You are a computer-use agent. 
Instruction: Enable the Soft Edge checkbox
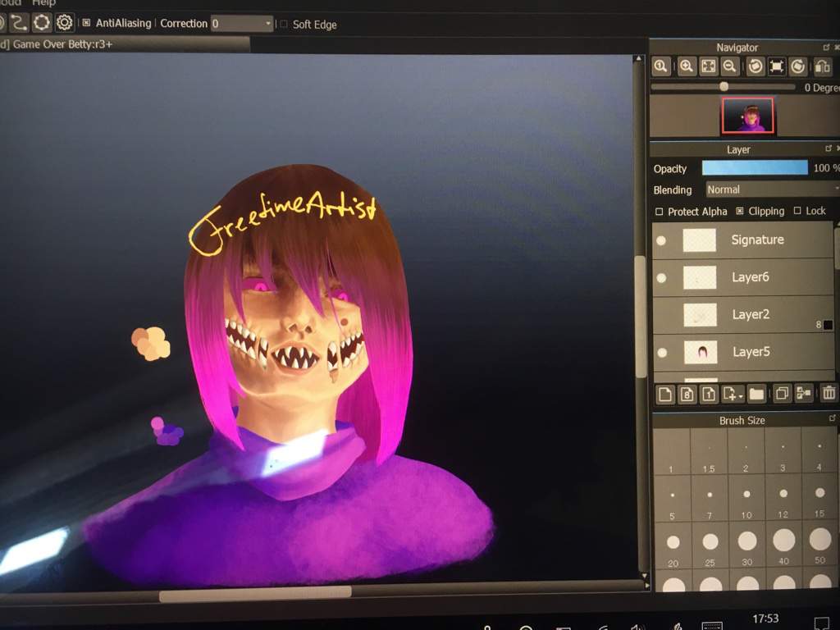tap(284, 24)
